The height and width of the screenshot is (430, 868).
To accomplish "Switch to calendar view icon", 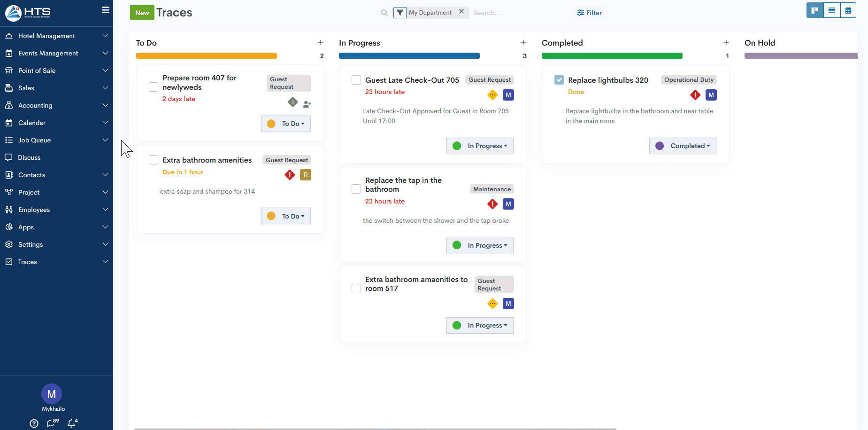I will [848, 10].
